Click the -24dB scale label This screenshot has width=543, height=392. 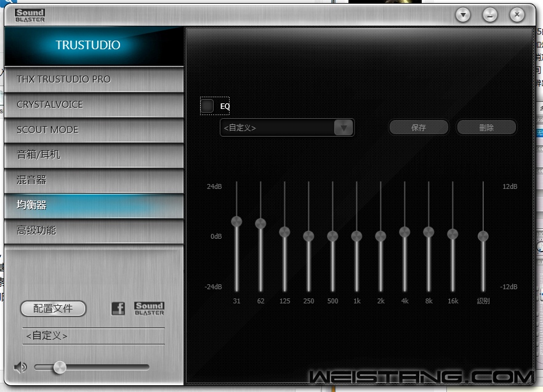(x=213, y=287)
